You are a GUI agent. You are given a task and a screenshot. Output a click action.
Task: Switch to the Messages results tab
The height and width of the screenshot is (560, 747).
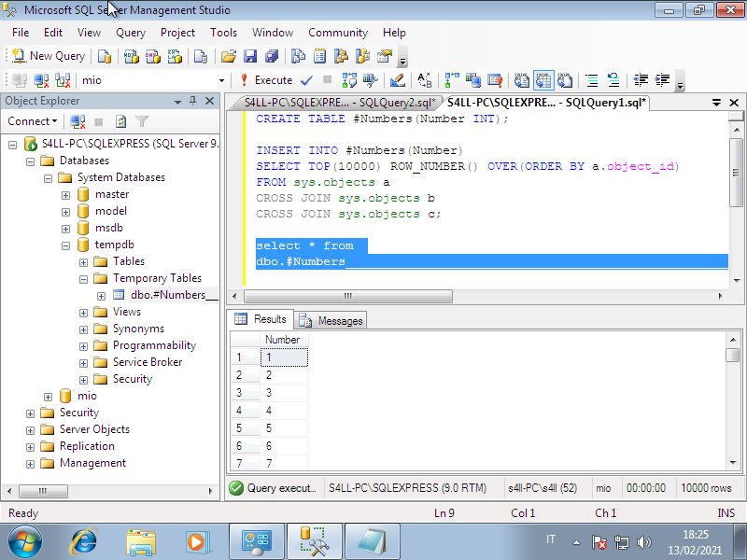[331, 321]
